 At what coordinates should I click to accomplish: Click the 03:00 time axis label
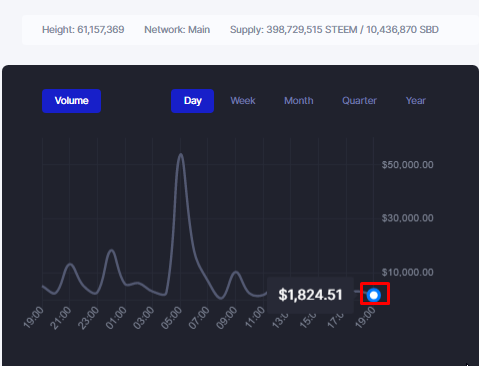click(144, 318)
